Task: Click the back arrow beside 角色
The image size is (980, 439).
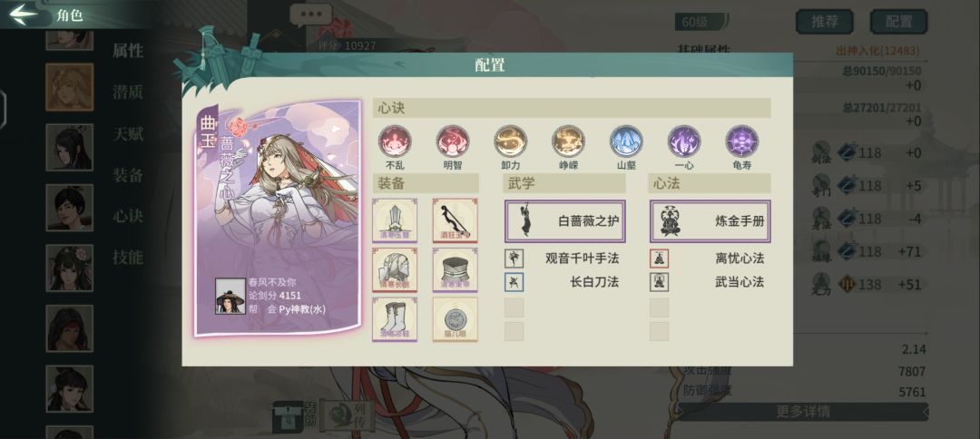Action: [x=24, y=15]
